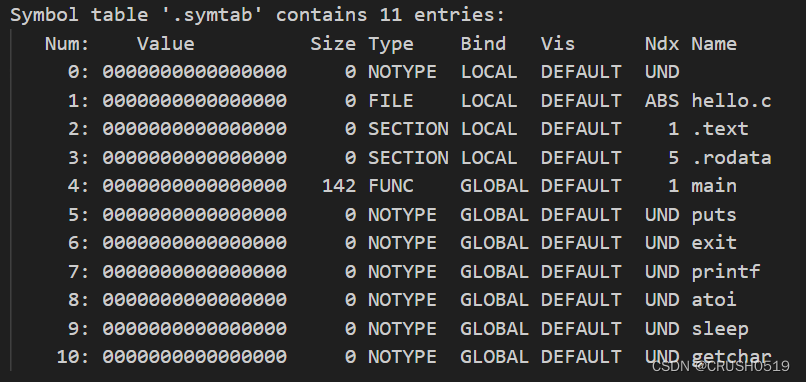Click the symbol name '.text'

[x=720, y=129]
